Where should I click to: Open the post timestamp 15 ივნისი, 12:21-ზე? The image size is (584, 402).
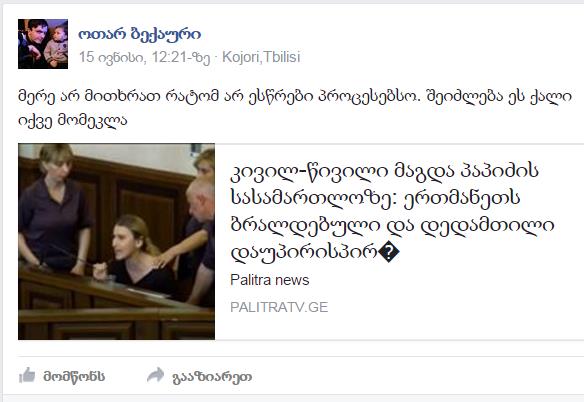pos(145,57)
